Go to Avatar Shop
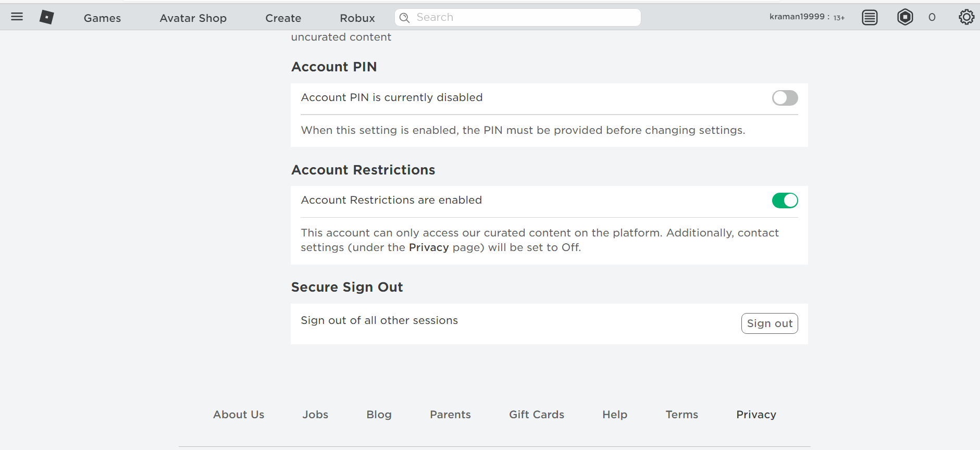 pyautogui.click(x=193, y=18)
